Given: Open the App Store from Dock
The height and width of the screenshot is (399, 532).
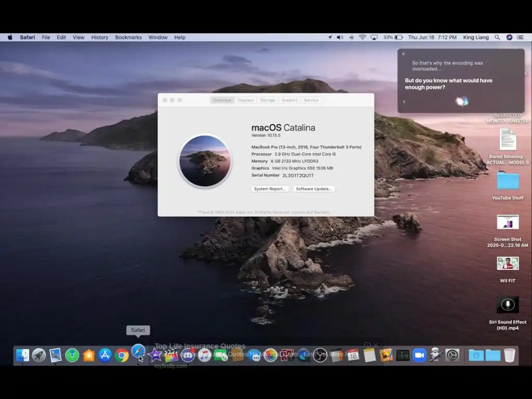Looking at the screenshot, I should pyautogui.click(x=105, y=355).
